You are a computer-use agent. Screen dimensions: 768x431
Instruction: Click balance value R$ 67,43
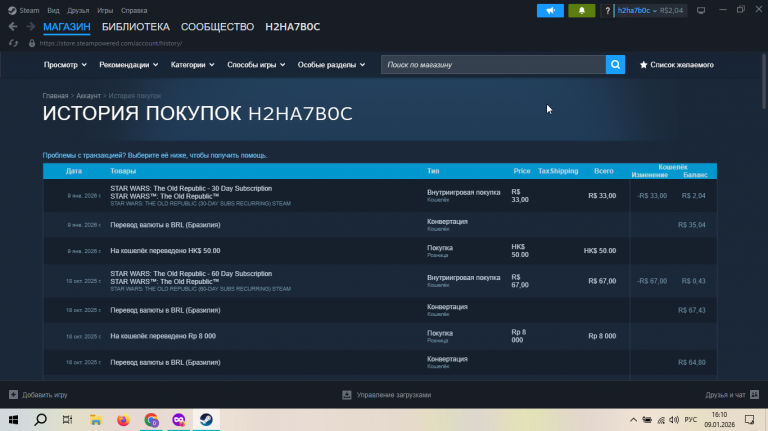692,310
